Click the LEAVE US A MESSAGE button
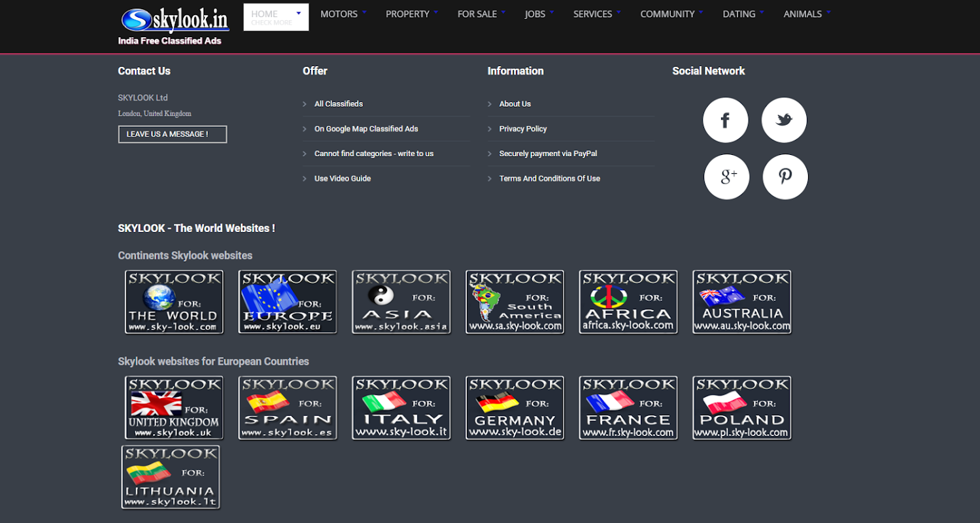 click(x=173, y=134)
